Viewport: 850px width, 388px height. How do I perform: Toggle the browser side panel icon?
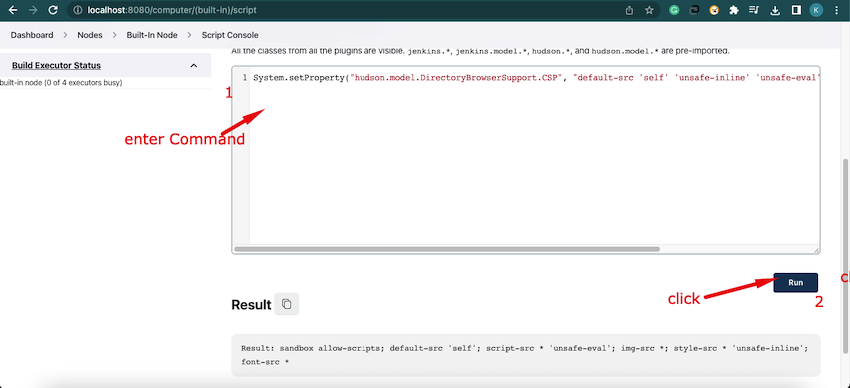click(796, 10)
